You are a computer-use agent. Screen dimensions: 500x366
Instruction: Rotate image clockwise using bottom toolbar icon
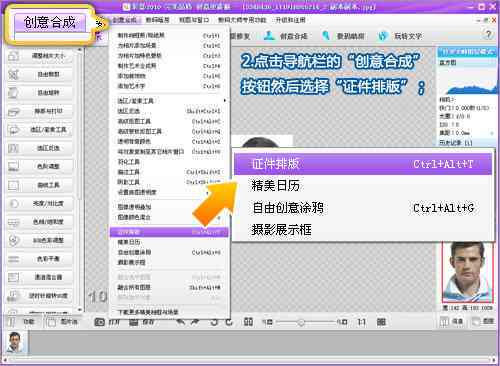click(x=229, y=322)
